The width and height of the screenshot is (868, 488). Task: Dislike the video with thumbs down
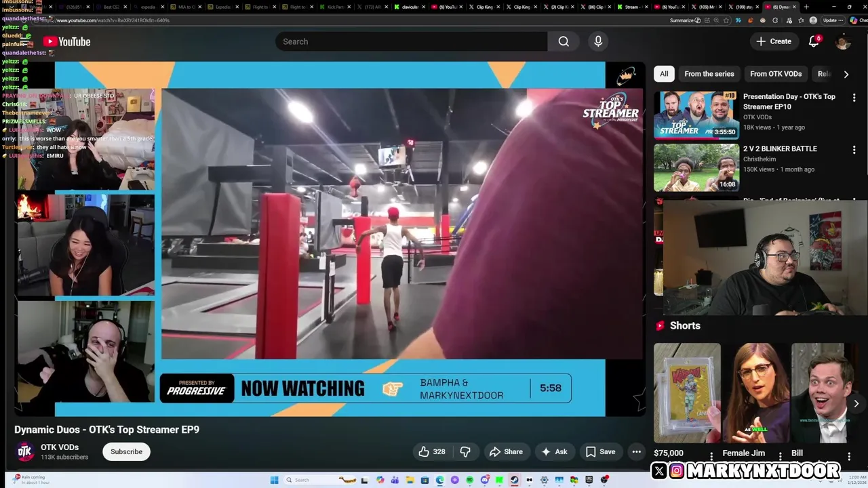click(x=465, y=451)
